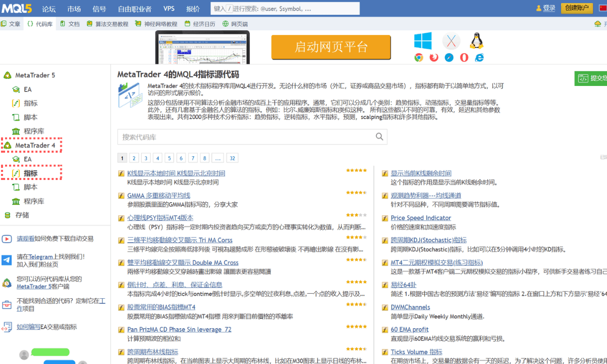Switch to the 文章 tab
This screenshot has height=364, width=607.
pos(15,23)
